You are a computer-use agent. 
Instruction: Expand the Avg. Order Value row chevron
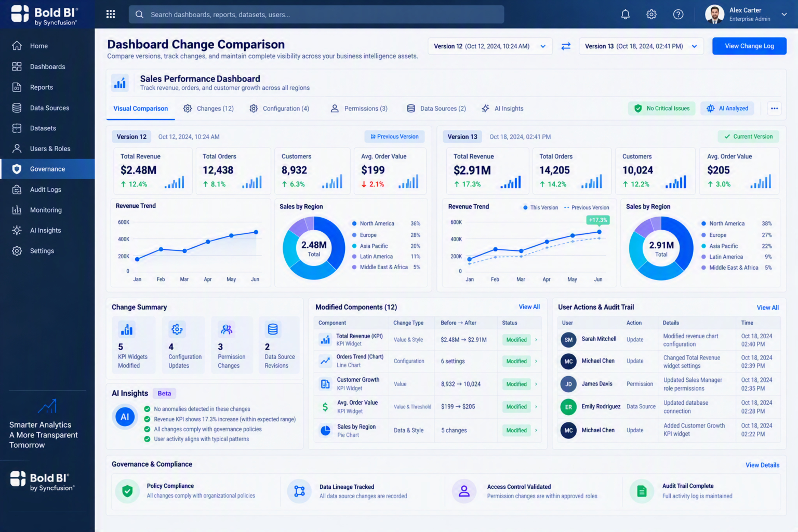point(536,407)
